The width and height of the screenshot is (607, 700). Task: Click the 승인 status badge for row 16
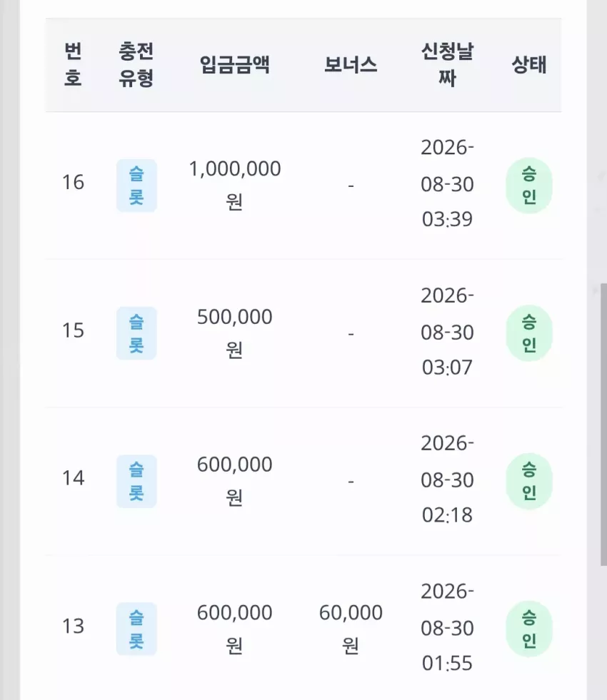tap(529, 186)
